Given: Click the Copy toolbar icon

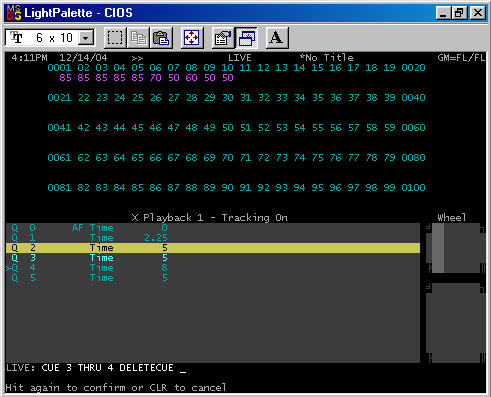Looking at the screenshot, I should [x=138, y=38].
